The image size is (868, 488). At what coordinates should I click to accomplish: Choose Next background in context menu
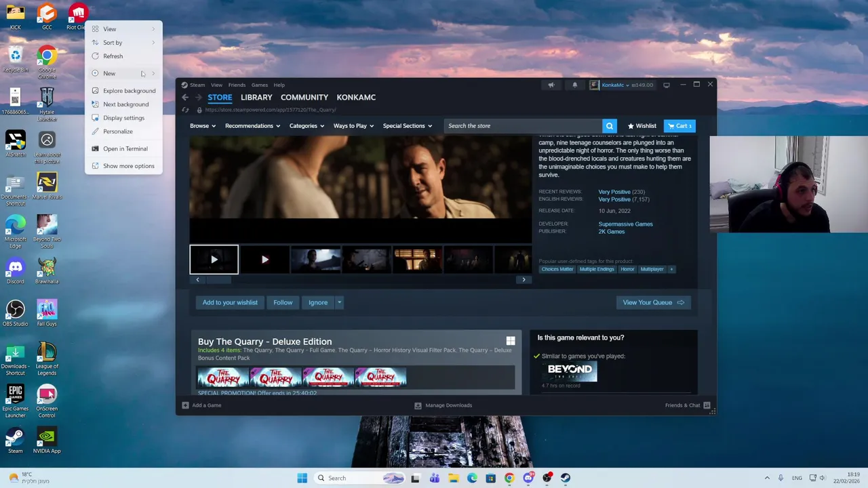(123, 104)
